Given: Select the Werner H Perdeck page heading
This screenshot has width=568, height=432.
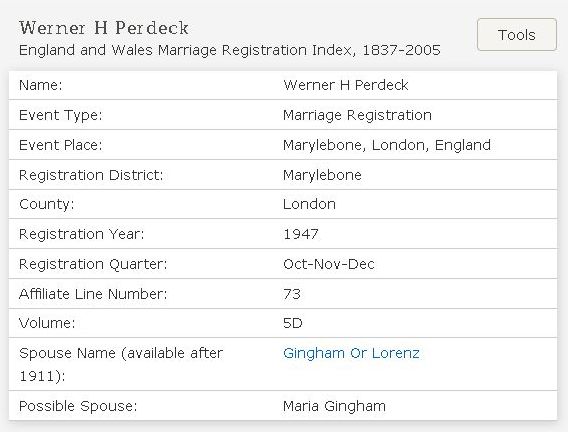Looking at the screenshot, I should (104, 28).
